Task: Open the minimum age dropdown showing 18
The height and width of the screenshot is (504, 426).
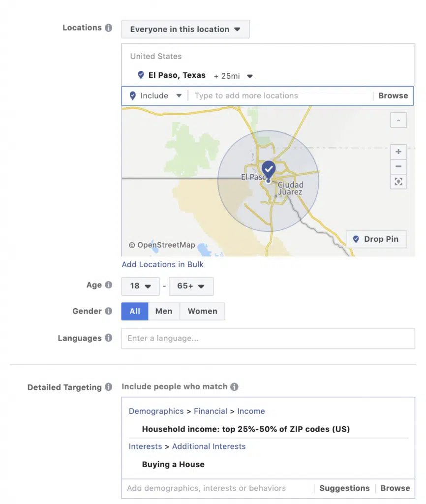Action: tap(140, 286)
